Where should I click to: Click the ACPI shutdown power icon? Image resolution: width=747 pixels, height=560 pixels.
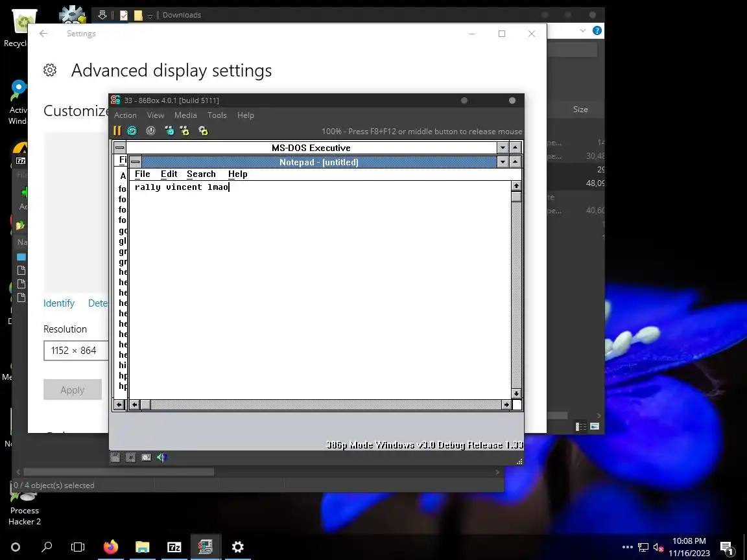[x=150, y=131]
